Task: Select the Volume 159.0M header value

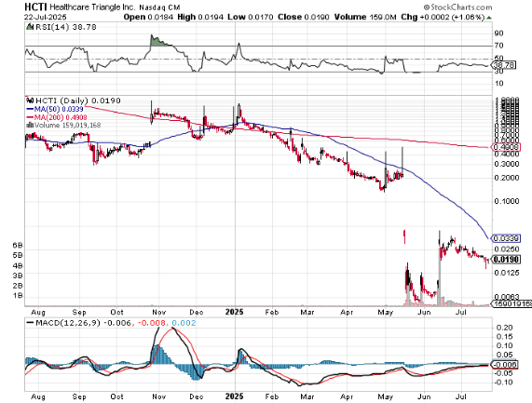Action: (365, 17)
